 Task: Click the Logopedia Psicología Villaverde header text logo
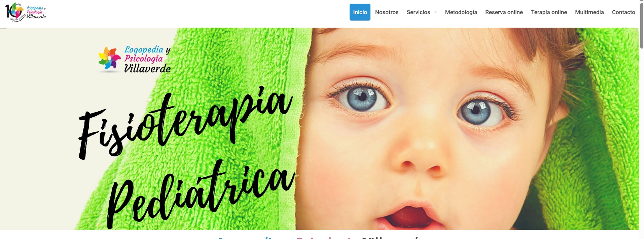pyautogui.click(x=36, y=12)
